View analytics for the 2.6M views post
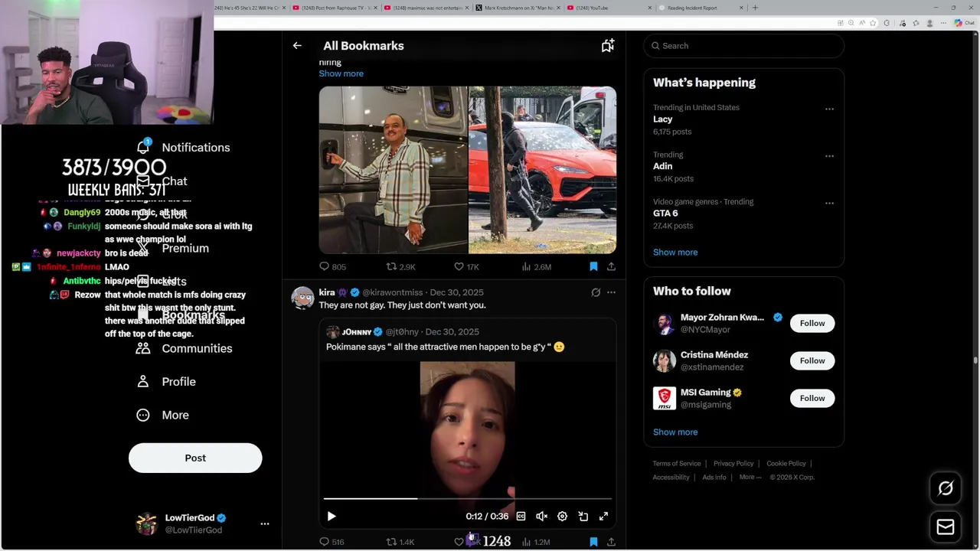This screenshot has width=980, height=551. [536, 266]
